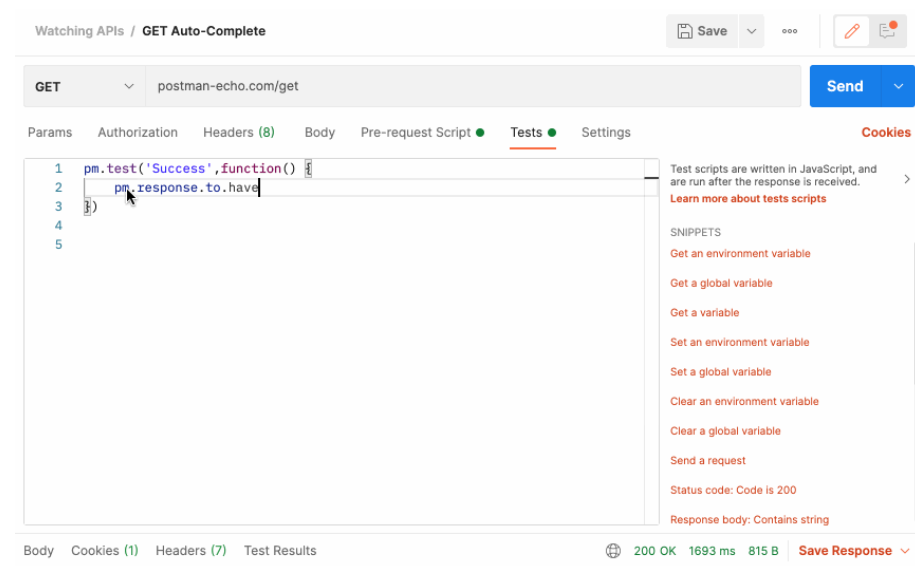Click the globe network icon in response bar
Screen dimensions: 915x566
coord(613,550)
